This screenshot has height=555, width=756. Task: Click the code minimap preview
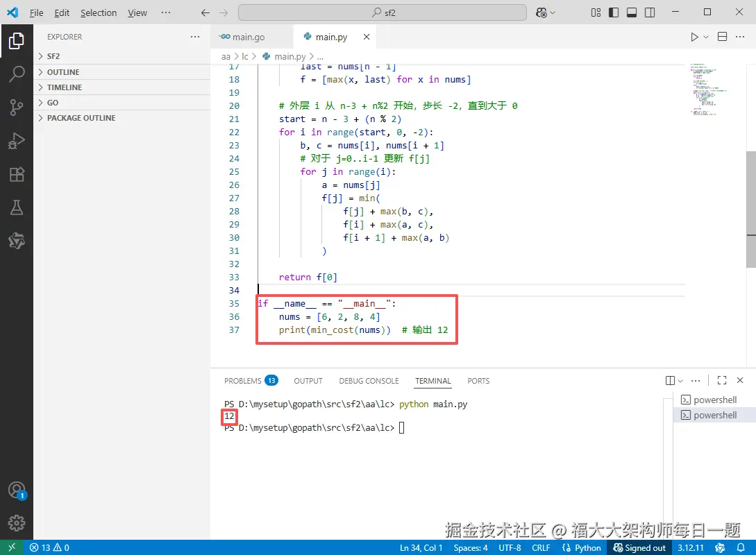click(707, 89)
